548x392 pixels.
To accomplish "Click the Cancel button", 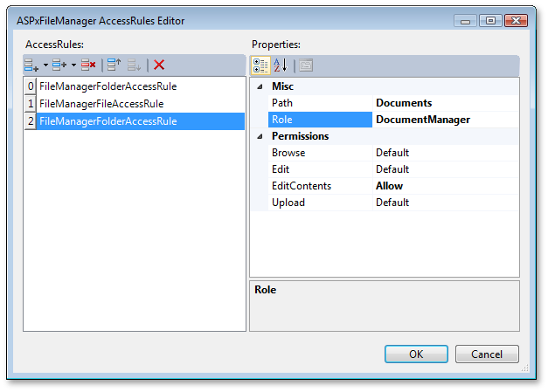I will tap(486, 354).
